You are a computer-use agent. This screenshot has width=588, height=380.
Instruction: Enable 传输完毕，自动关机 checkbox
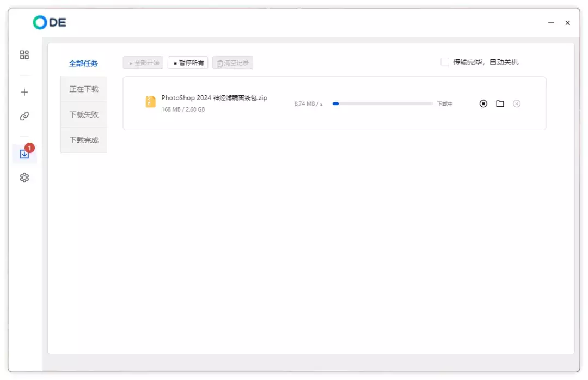pyautogui.click(x=445, y=62)
